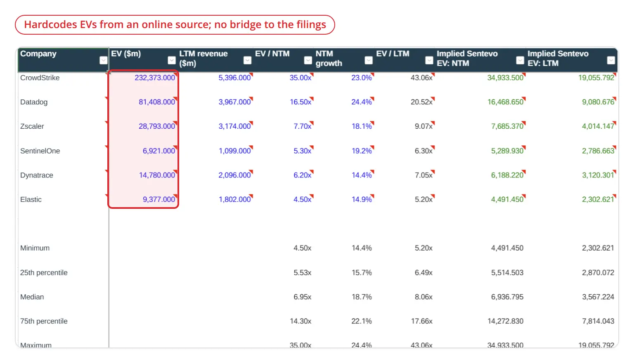Screen dimensions: 634x364
Task: Click Dynatrace EV value 14,780.000
Action: click(157, 175)
